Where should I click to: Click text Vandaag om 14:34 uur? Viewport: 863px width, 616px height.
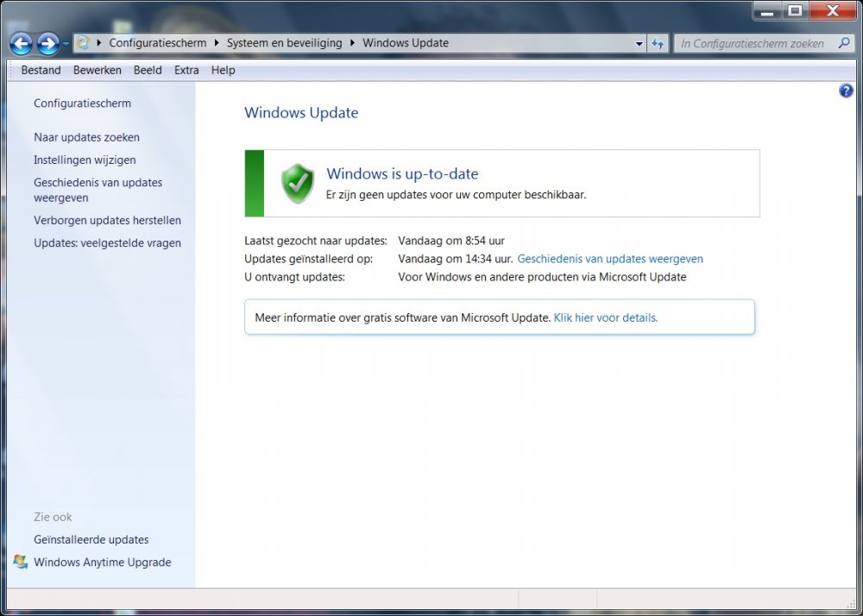[x=456, y=259]
